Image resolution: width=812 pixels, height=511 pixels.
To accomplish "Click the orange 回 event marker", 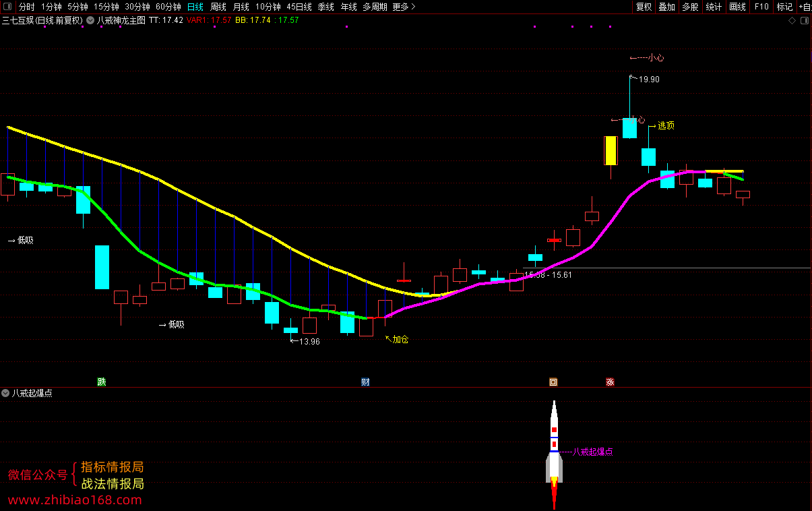I will [553, 382].
